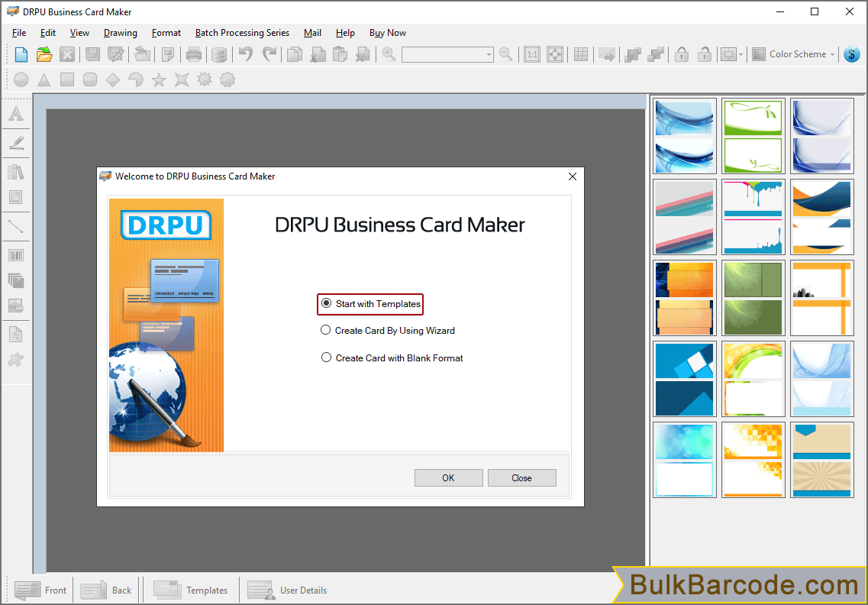The image size is (868, 605).
Task: Open the Drawing menu
Action: coord(120,34)
